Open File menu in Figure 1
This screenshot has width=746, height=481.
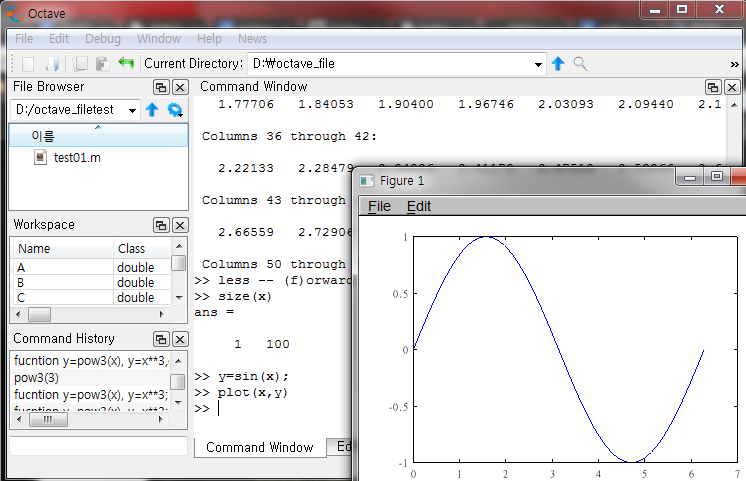(379, 206)
